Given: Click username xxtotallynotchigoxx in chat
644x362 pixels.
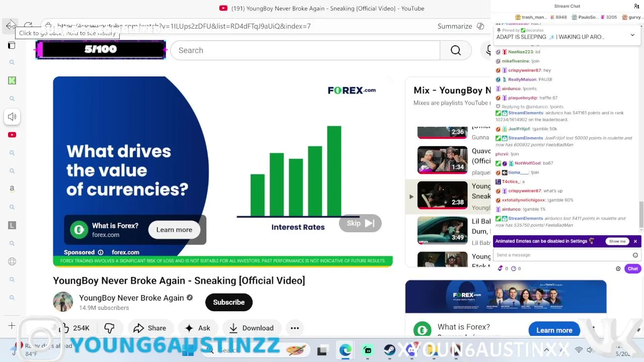Looking at the screenshot, I should [x=523, y=200].
